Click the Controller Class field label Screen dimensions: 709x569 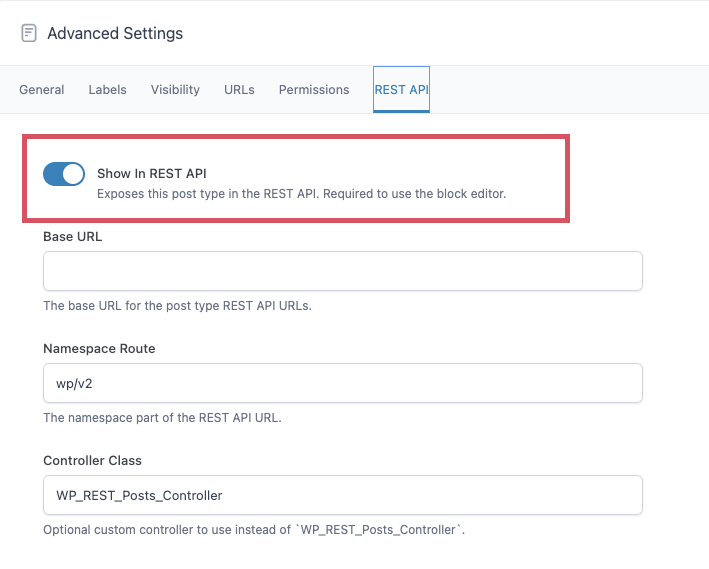92,461
